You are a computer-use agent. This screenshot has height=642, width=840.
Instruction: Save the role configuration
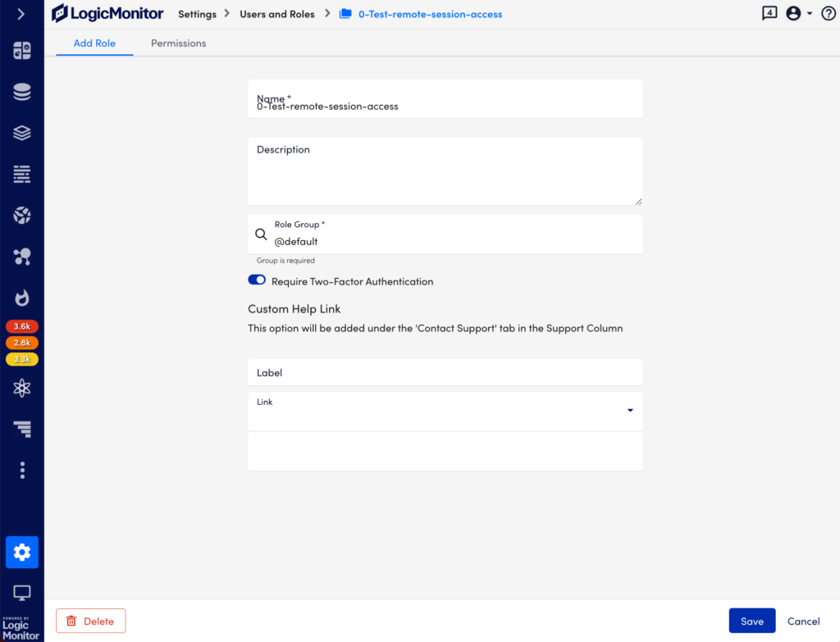point(751,621)
